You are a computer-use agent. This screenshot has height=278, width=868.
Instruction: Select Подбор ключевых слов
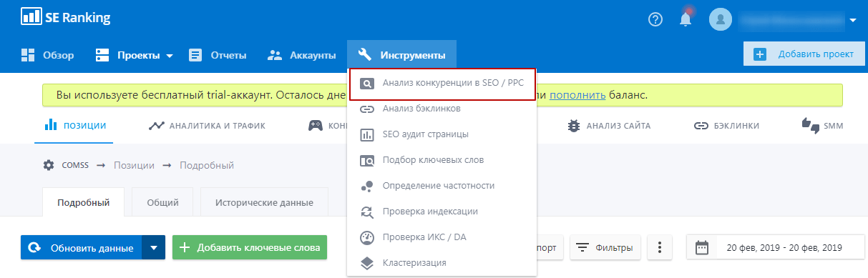click(442, 160)
